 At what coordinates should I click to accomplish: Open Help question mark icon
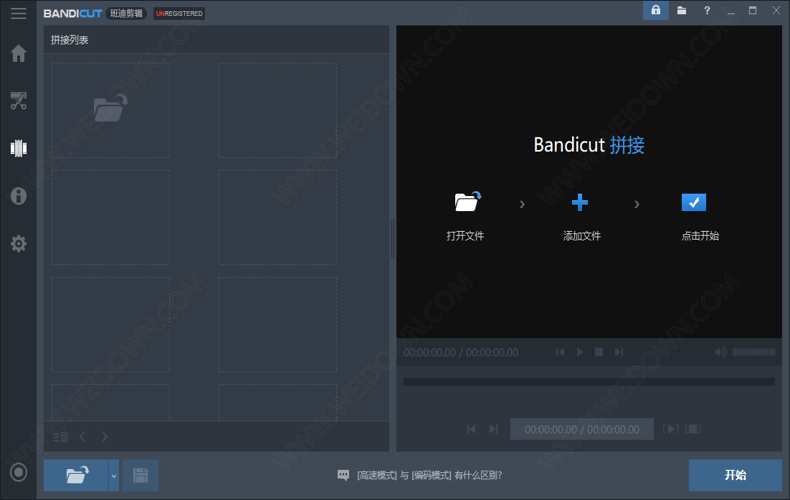[707, 11]
